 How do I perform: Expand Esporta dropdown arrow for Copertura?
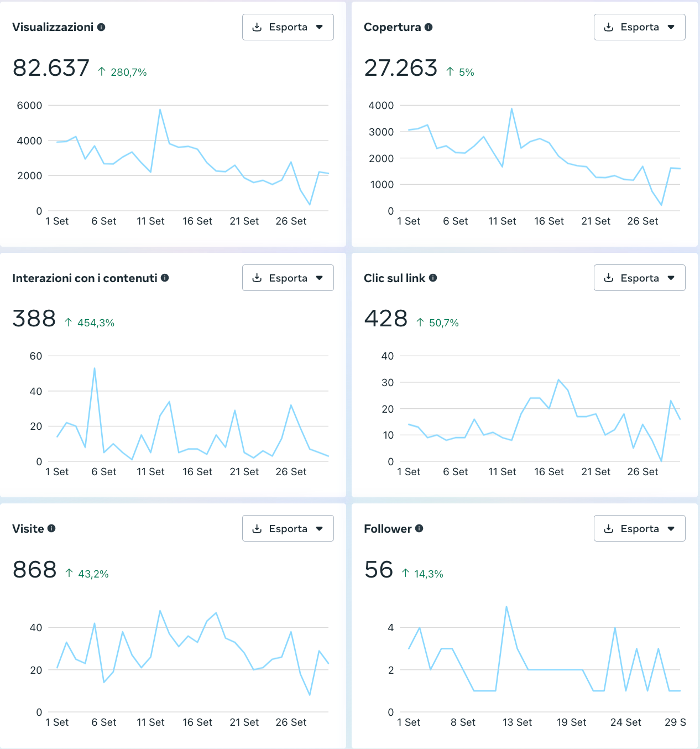671,27
